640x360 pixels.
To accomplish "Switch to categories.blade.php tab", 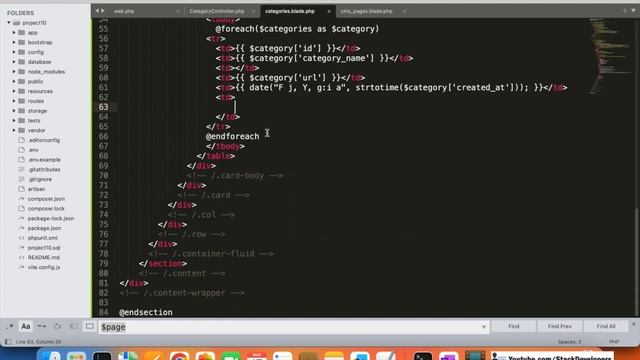I will point(290,11).
